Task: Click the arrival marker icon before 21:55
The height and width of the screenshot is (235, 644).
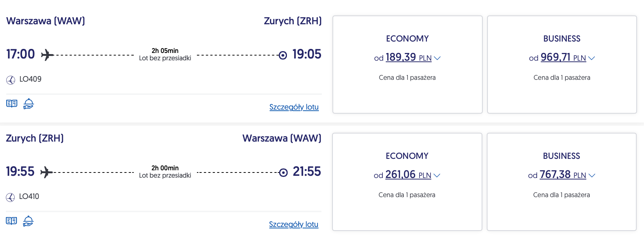Action: click(283, 172)
